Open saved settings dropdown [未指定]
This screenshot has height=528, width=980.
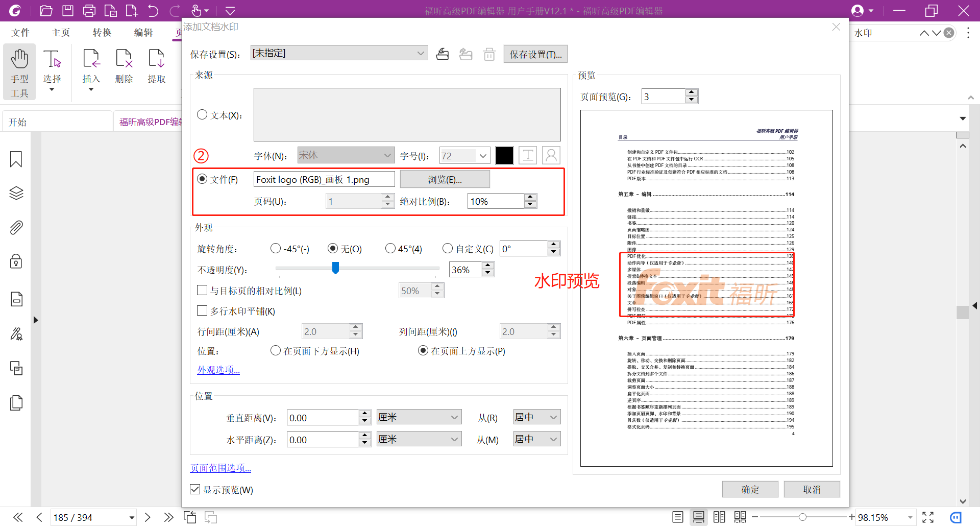339,53
